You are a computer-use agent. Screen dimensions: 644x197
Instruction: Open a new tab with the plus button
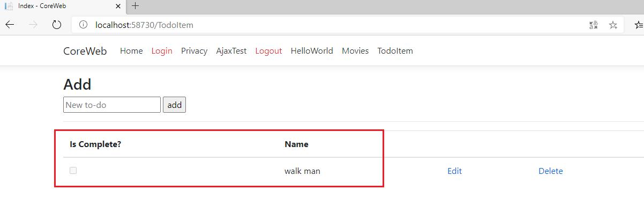(x=135, y=6)
